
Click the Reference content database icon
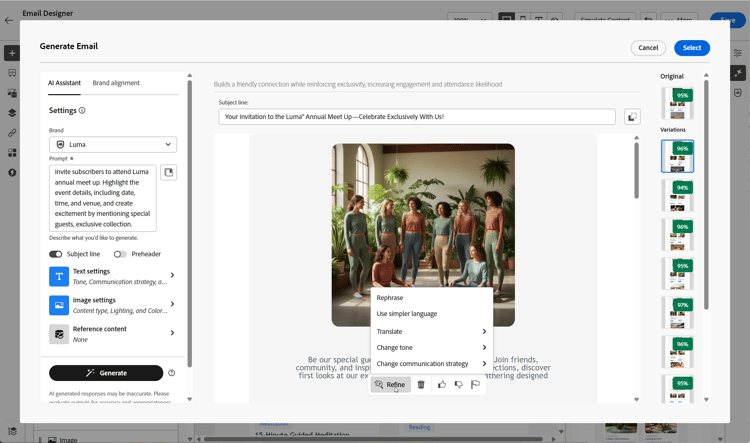pos(59,334)
